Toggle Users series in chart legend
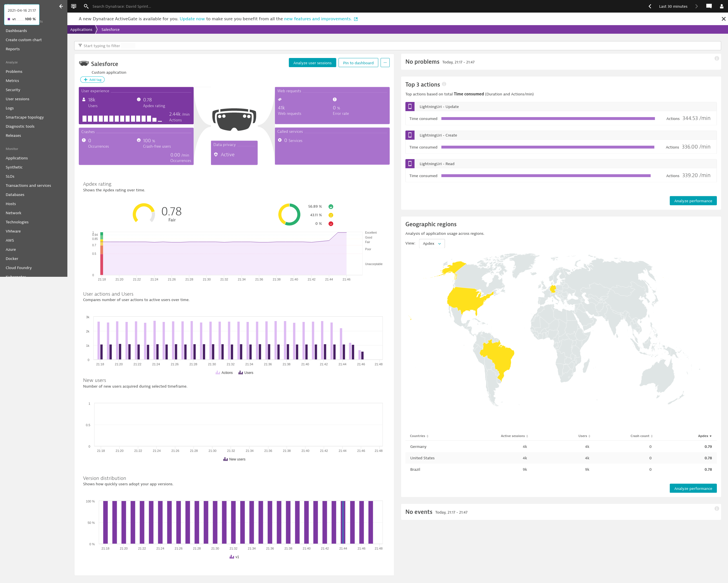 pos(246,372)
